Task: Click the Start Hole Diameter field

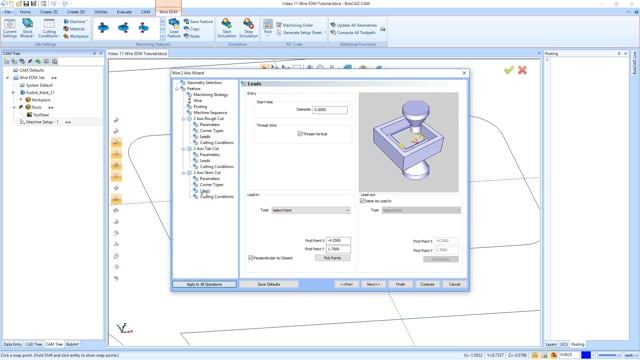Action: [330, 110]
